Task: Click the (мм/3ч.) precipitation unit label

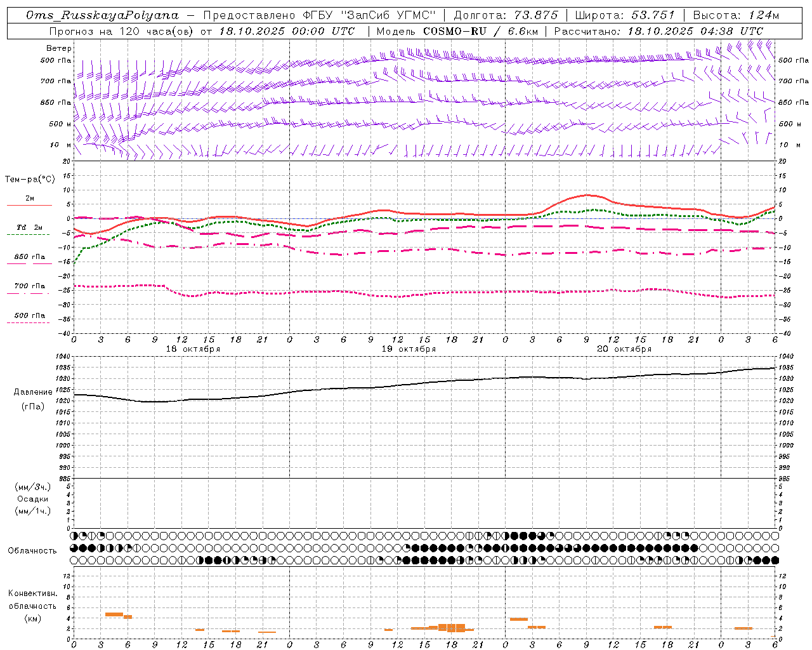Action: tap(33, 487)
